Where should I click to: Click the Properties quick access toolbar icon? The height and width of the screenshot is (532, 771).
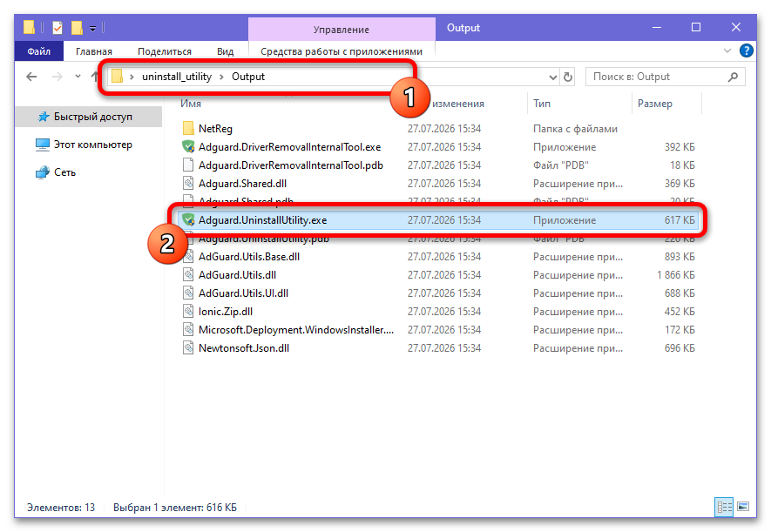click(x=57, y=28)
